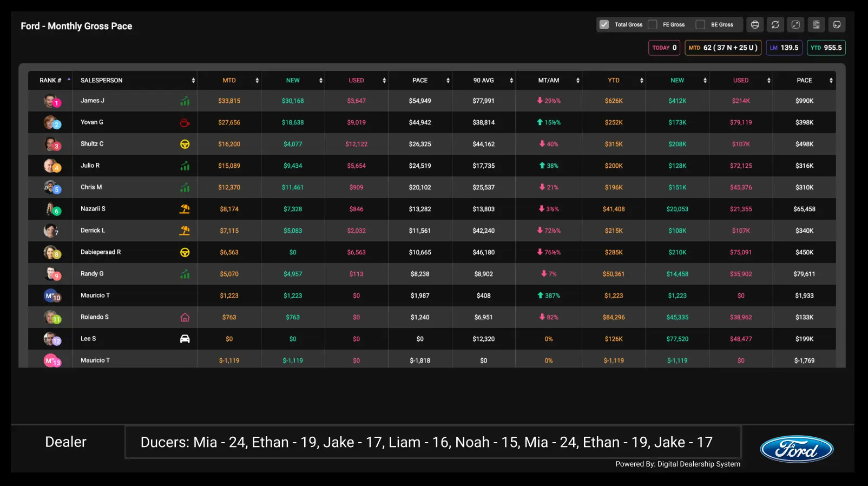Image resolution: width=868 pixels, height=486 pixels.
Task: Uncheck the Total Gross checkbox
Action: click(x=604, y=25)
